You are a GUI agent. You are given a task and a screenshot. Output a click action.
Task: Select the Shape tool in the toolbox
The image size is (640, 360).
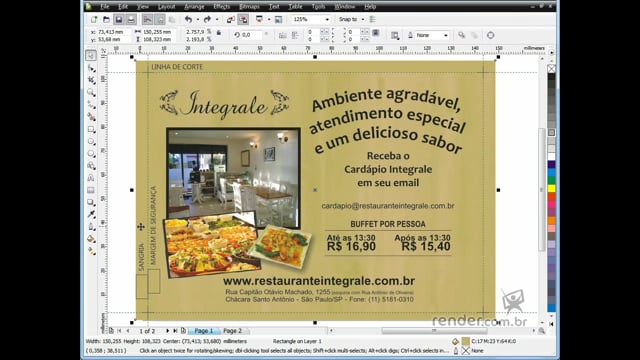[91, 68]
